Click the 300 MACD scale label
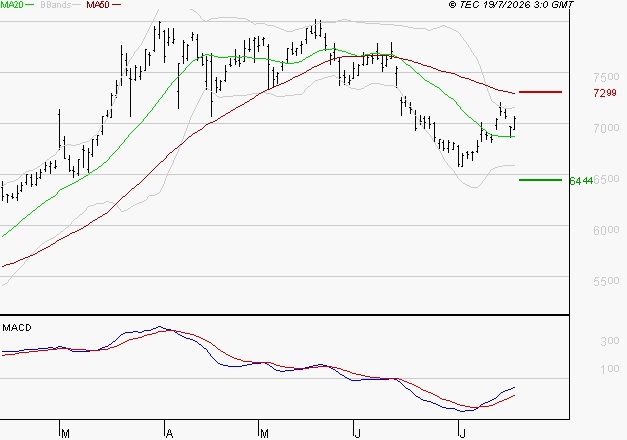Screen dimensions: 627x440 (610, 341)
